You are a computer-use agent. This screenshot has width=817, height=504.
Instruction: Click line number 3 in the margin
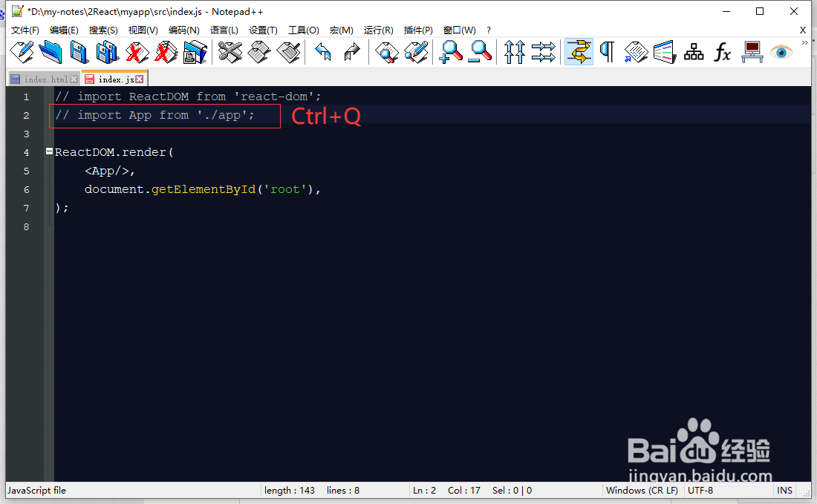tap(26, 134)
